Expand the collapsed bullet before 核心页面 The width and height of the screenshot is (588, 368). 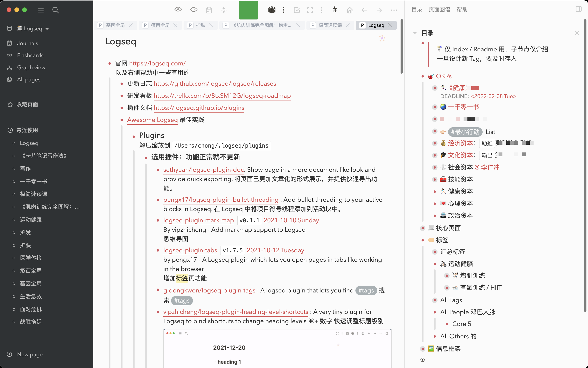(x=423, y=228)
